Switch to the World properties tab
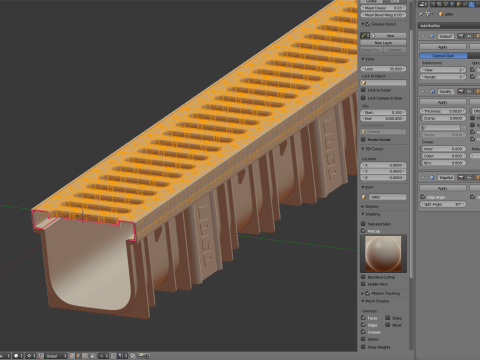 452,4
